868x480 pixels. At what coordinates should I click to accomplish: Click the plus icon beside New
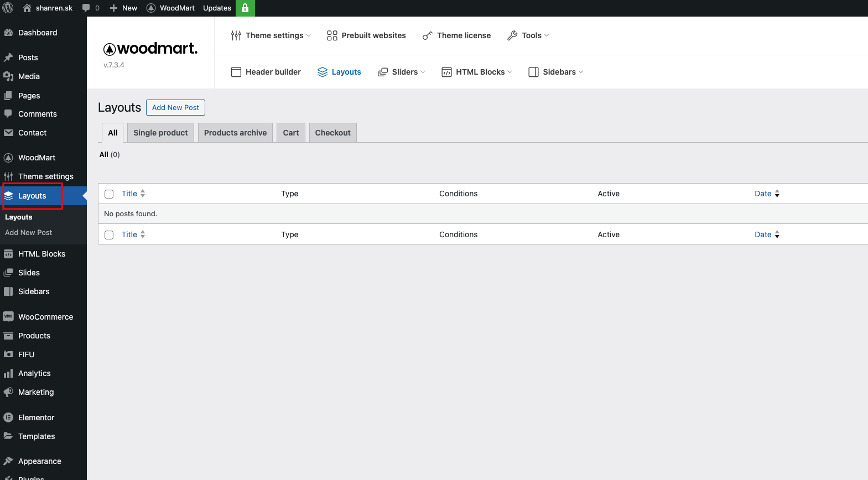[x=113, y=8]
